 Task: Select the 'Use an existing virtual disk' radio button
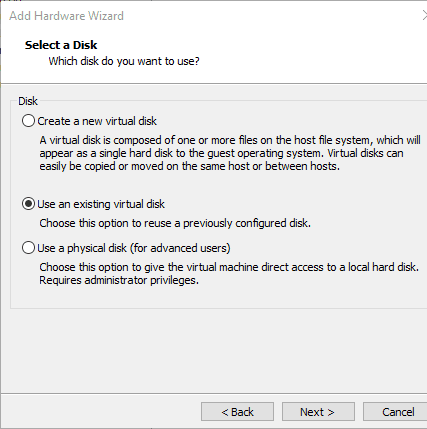(x=28, y=204)
